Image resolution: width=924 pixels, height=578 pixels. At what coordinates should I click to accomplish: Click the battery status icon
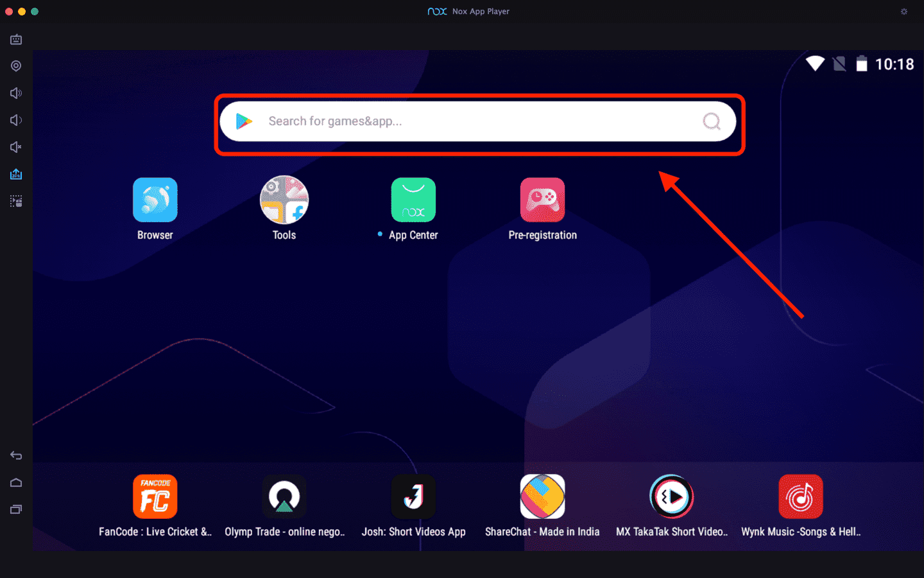click(862, 64)
